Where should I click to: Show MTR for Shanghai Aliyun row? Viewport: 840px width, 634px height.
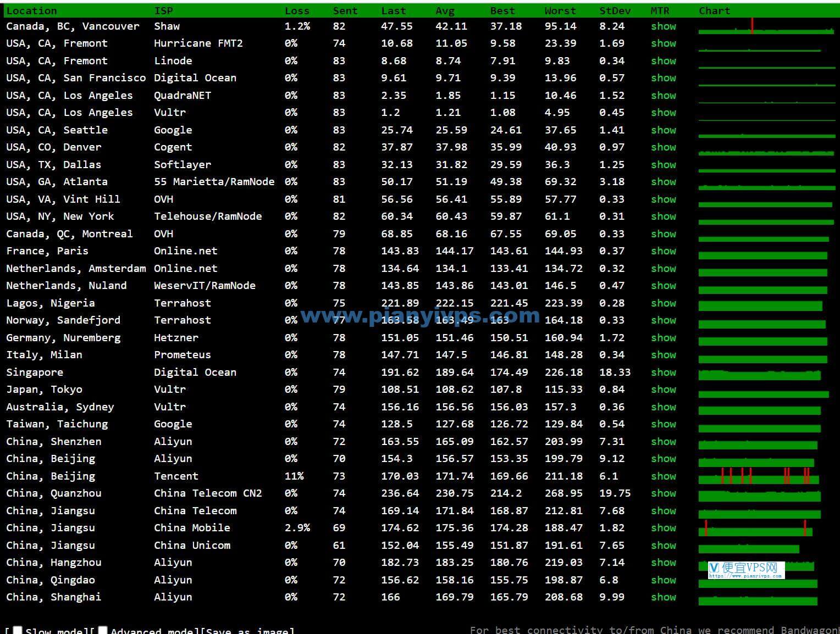click(x=664, y=597)
